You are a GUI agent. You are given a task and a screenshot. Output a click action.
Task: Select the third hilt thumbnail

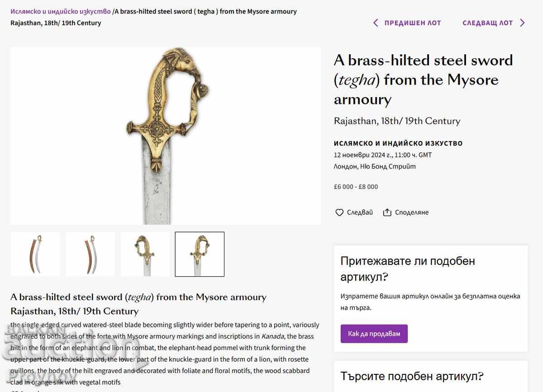[145, 254]
